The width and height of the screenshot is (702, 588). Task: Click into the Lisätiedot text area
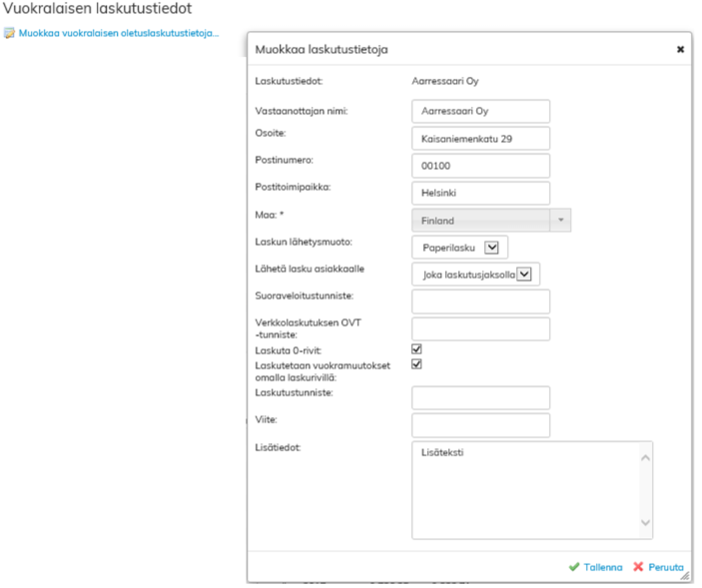tap(521, 489)
